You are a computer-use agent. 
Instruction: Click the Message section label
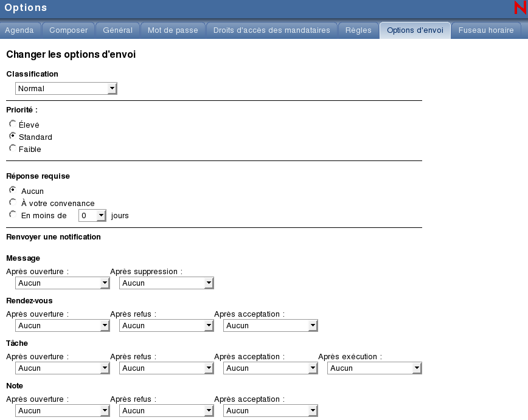click(23, 258)
